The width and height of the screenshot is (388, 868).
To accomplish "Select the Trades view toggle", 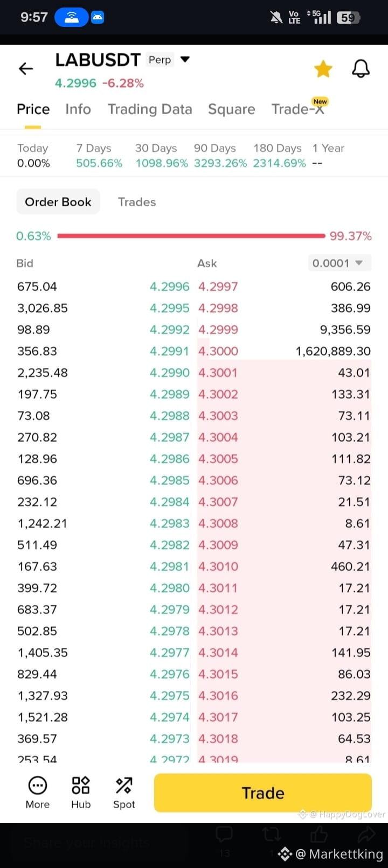I will [137, 202].
